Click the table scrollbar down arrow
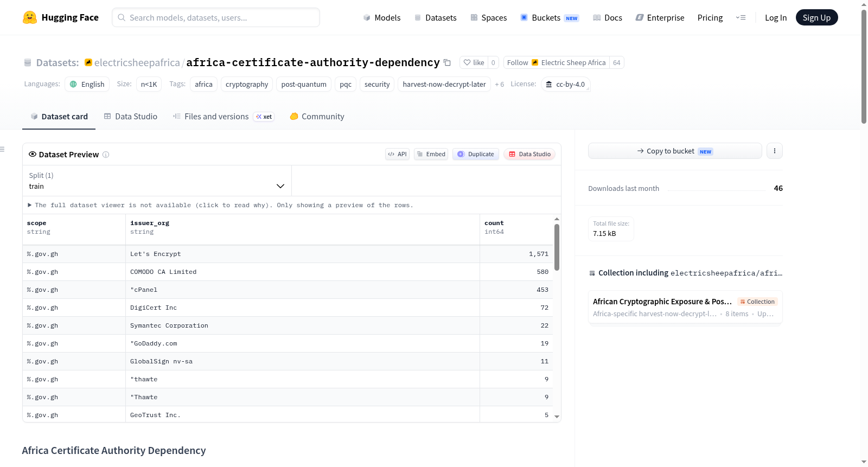The width and height of the screenshot is (868, 467). [557, 417]
